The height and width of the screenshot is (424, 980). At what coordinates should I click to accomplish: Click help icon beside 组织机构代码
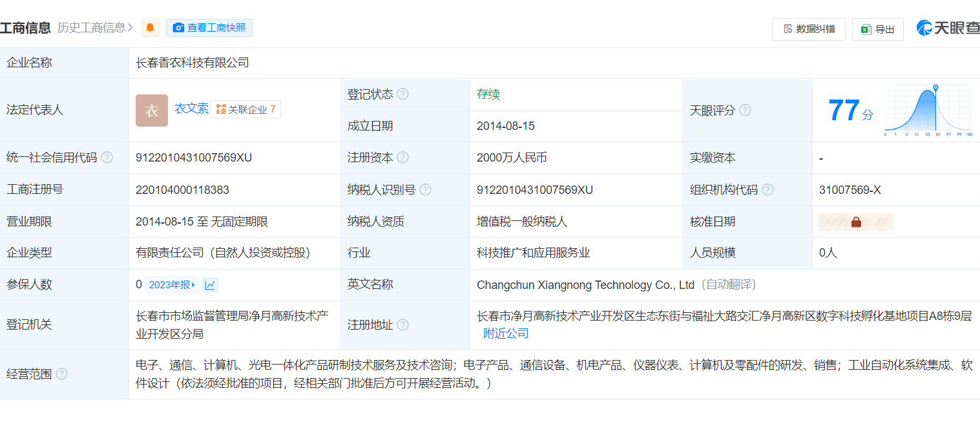pyautogui.click(x=767, y=190)
